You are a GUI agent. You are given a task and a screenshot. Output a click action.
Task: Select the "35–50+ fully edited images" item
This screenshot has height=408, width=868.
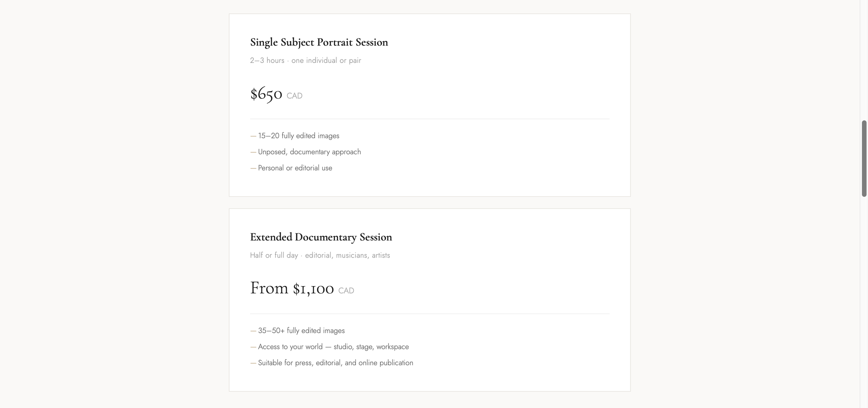coord(301,331)
